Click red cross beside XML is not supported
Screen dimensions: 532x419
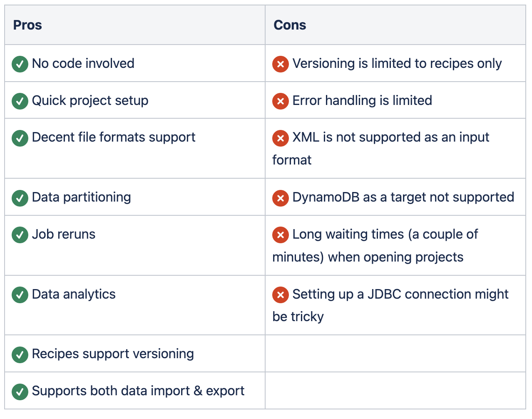(281, 138)
